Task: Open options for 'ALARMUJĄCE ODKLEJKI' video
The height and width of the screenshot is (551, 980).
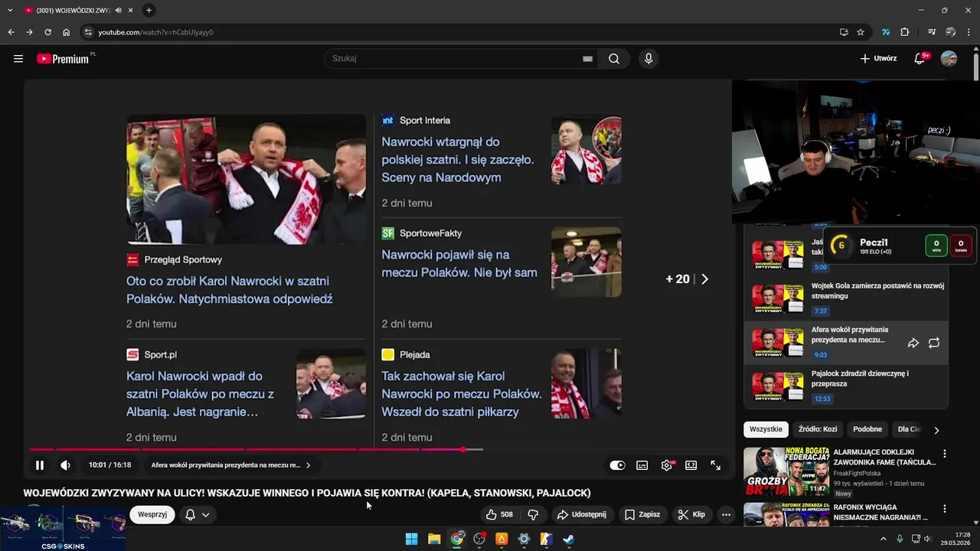Action: pyautogui.click(x=944, y=454)
